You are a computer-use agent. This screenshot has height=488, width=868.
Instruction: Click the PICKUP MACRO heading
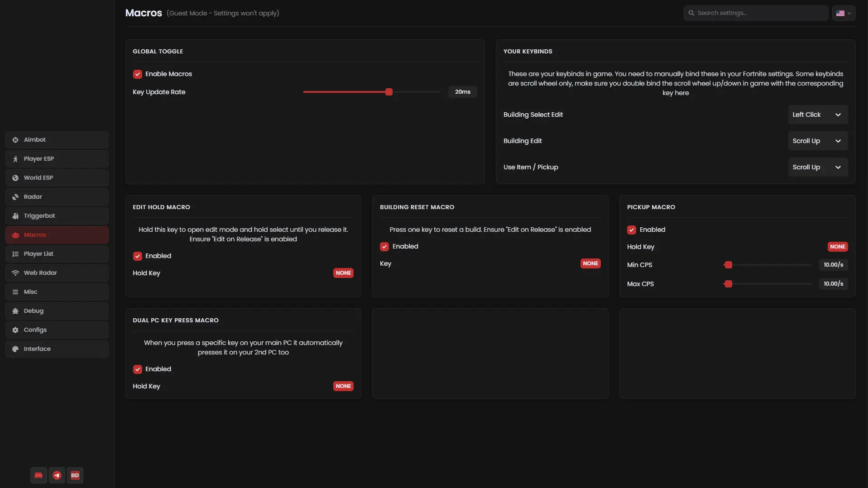tap(651, 207)
